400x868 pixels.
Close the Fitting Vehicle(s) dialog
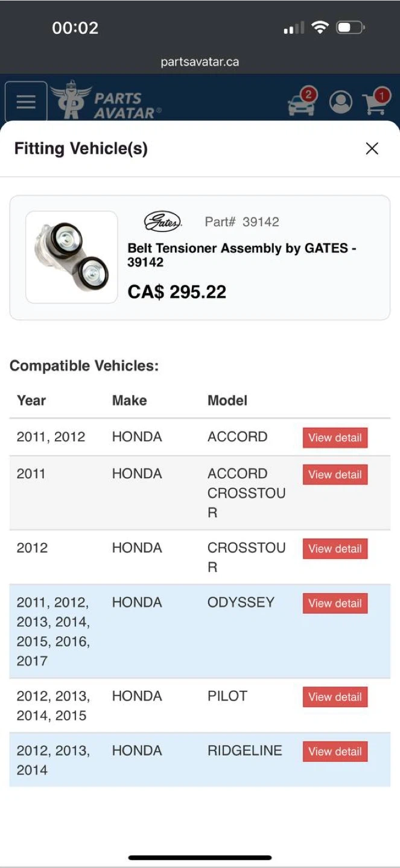tap(372, 149)
